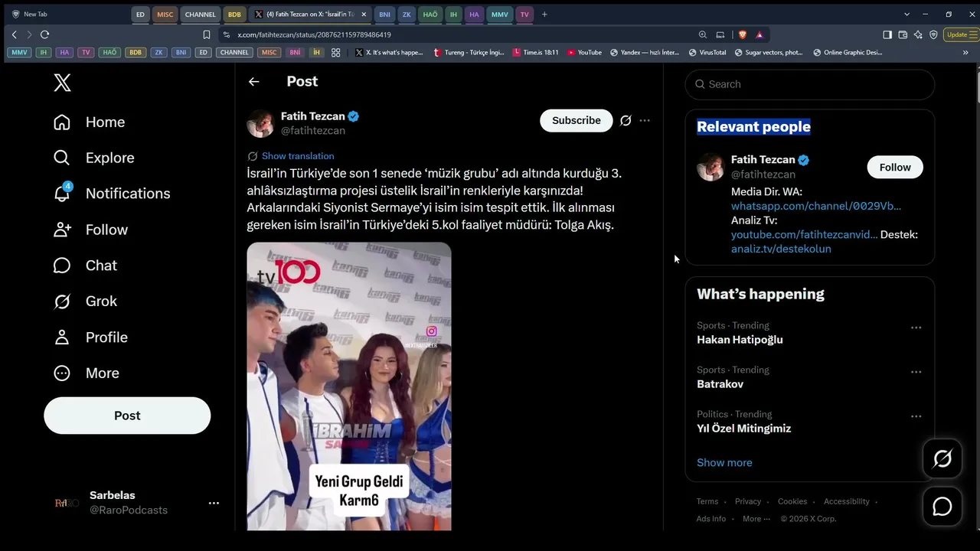Viewport: 980px width, 551px height.
Task: Click the grid icon in bookmarks bar
Action: pos(335,53)
